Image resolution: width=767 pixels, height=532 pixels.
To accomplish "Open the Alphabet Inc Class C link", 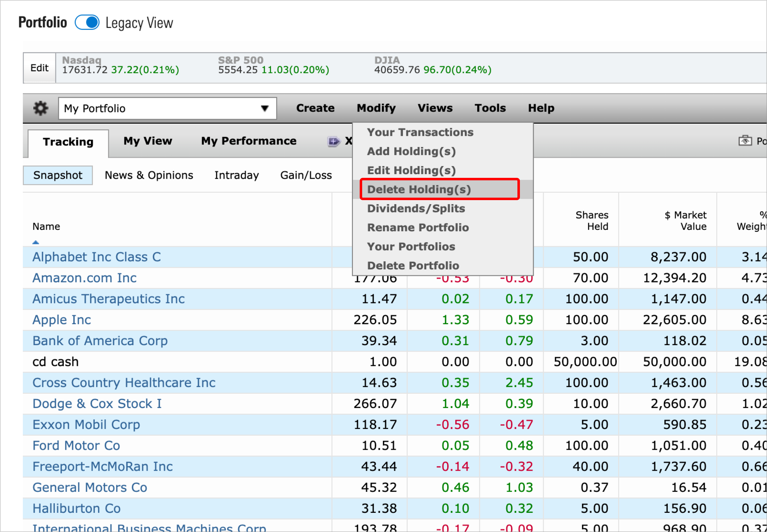I will [x=97, y=257].
